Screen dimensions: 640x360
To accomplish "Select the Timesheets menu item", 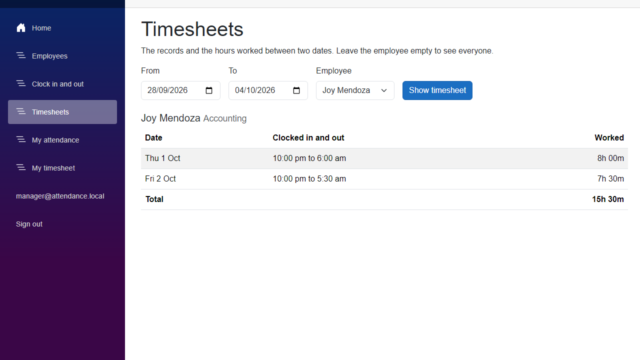I will [62, 112].
